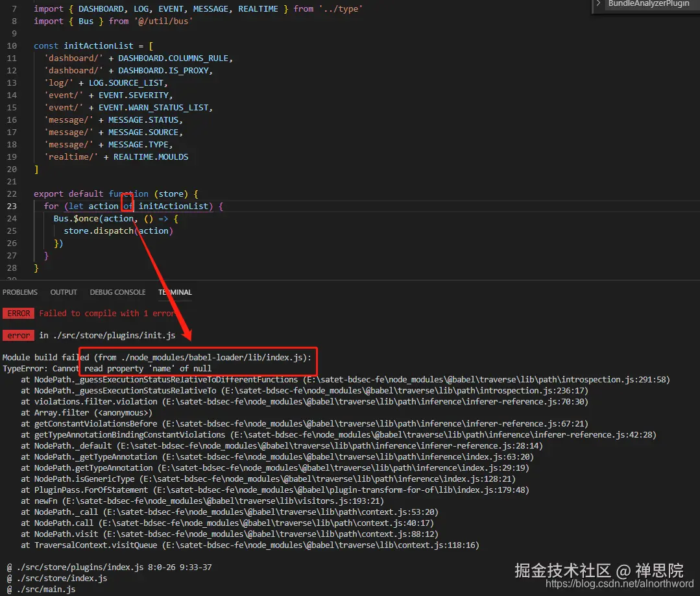This screenshot has width=700, height=596.
Task: Click DASHBOARD.COLUMNS_RULE in the code
Action: 173,58
